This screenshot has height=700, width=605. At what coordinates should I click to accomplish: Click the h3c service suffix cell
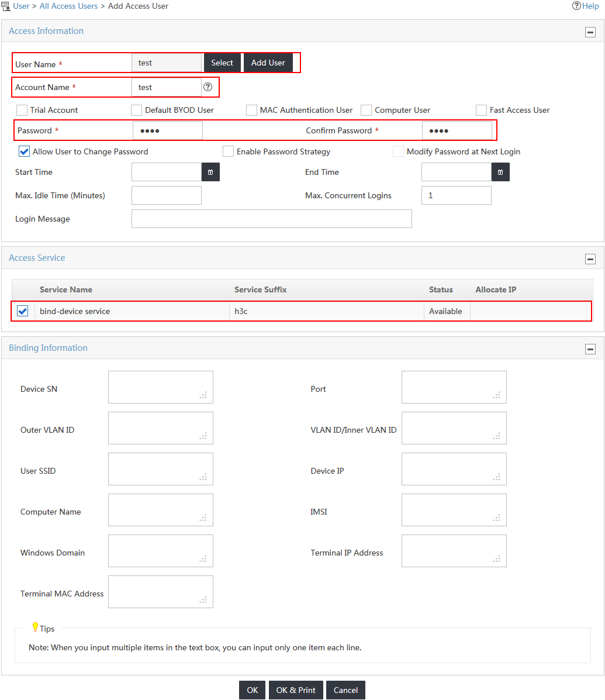(x=327, y=311)
